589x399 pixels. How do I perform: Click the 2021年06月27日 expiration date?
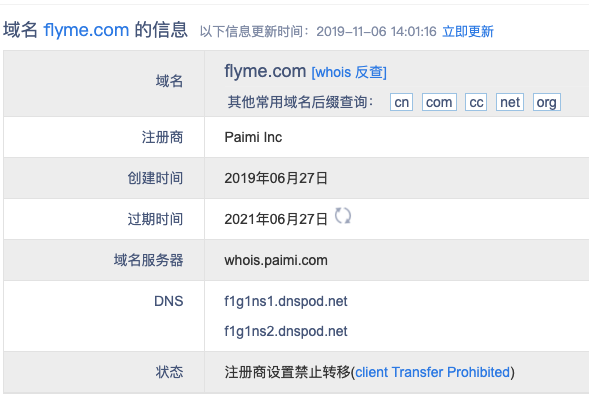point(276,219)
